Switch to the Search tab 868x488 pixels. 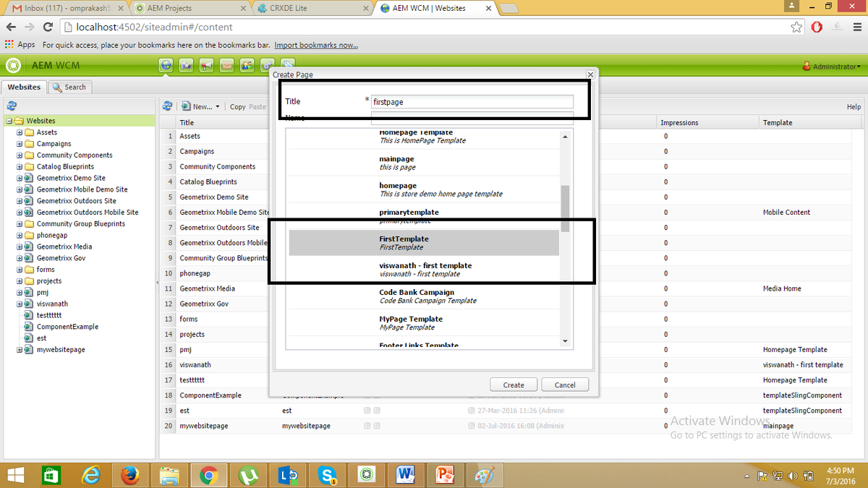pos(70,87)
